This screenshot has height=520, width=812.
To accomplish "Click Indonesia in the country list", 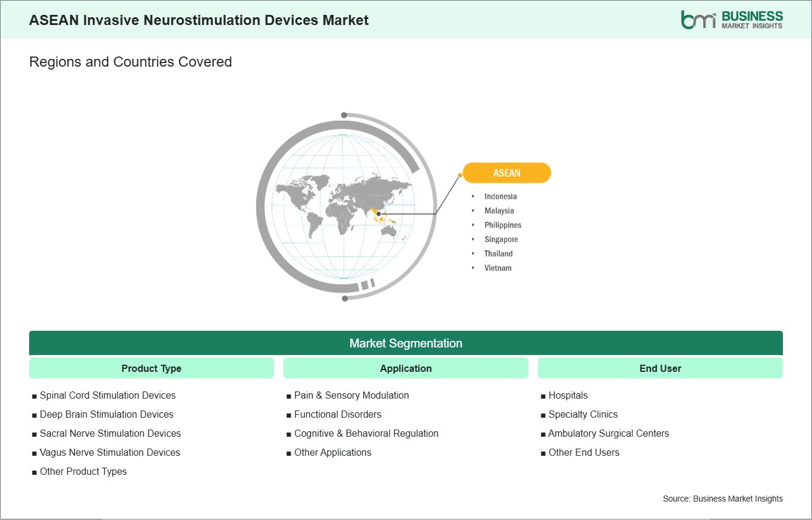I will 501,196.
